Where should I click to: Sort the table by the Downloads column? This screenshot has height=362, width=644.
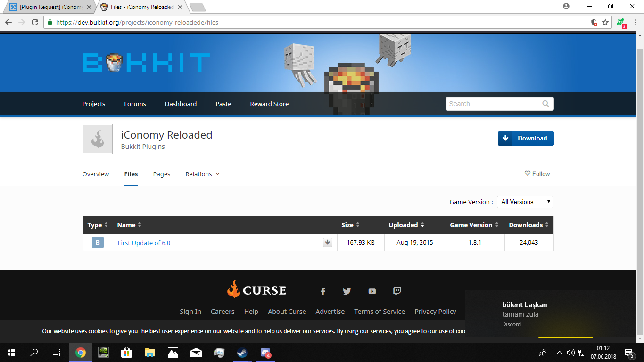pyautogui.click(x=529, y=225)
